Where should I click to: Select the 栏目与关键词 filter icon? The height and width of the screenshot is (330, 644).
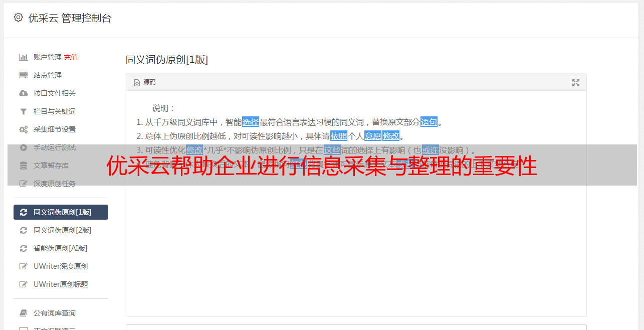pyautogui.click(x=23, y=111)
